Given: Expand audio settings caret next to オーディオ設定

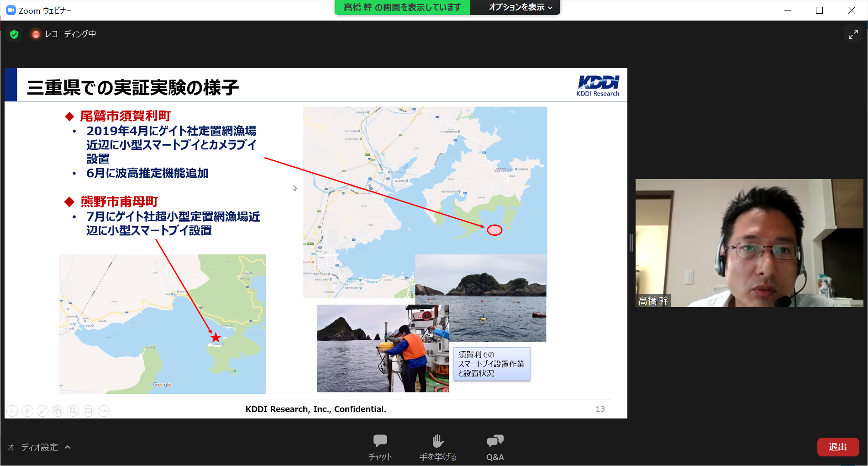Looking at the screenshot, I should pos(68,447).
